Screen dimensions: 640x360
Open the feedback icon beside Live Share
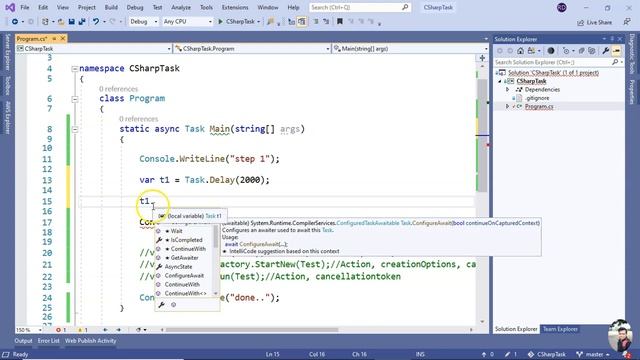pyautogui.click(x=627, y=22)
